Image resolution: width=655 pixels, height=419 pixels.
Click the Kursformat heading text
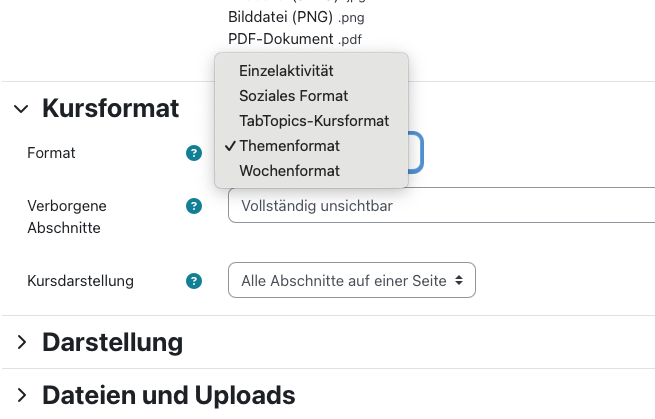[110, 109]
